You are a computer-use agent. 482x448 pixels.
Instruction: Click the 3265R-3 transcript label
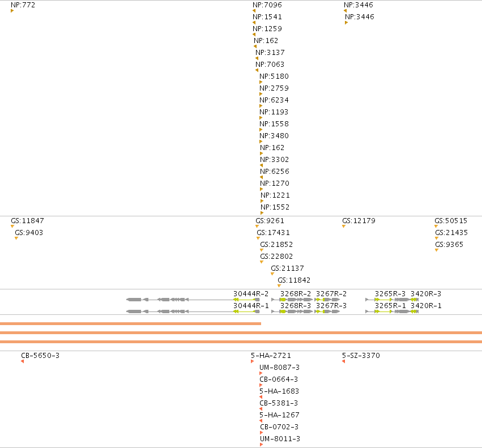pyautogui.click(x=390, y=293)
